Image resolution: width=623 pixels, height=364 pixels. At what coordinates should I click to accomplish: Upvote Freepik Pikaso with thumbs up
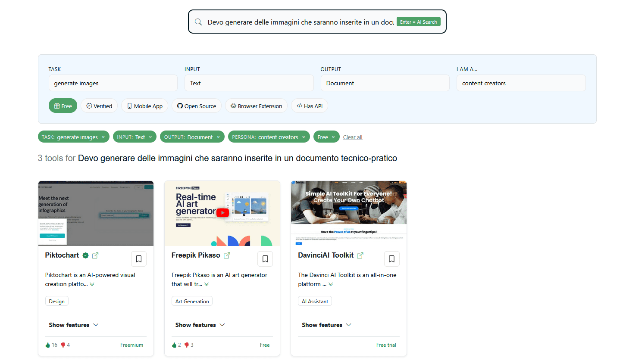(174, 345)
